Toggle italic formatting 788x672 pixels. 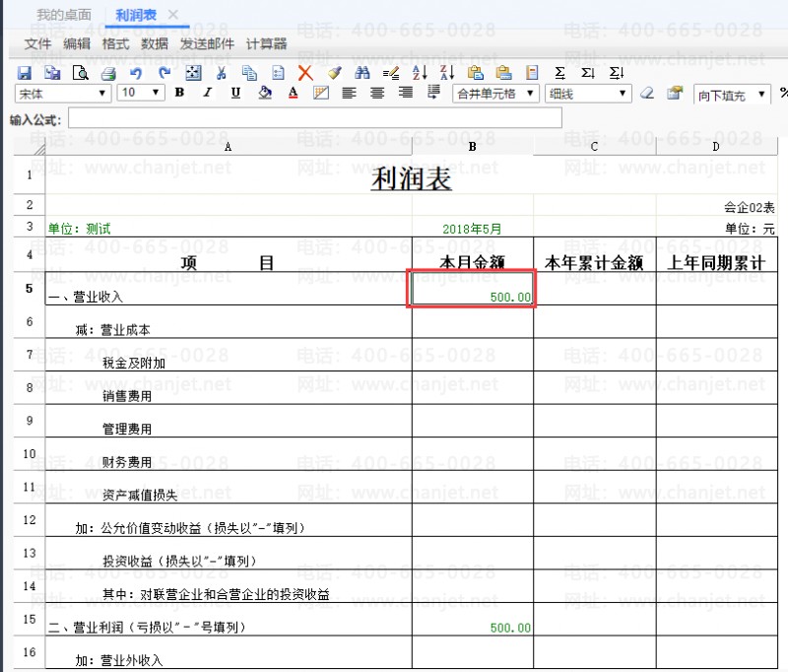[208, 93]
